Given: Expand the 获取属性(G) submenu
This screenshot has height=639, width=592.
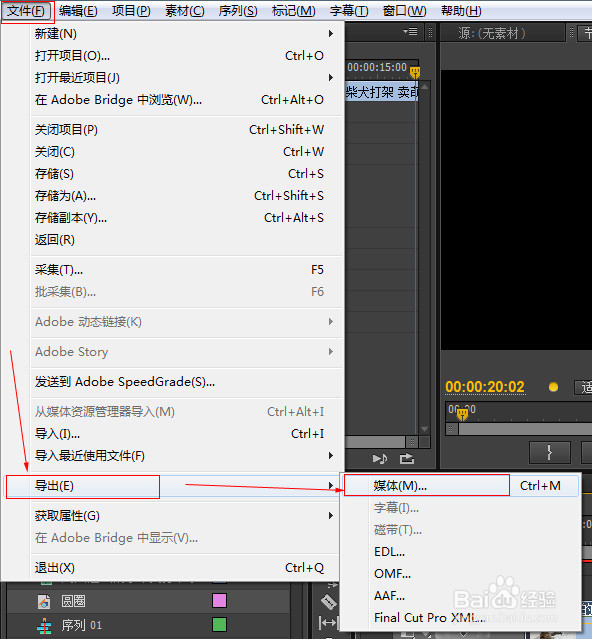Looking at the screenshot, I should tap(185, 516).
